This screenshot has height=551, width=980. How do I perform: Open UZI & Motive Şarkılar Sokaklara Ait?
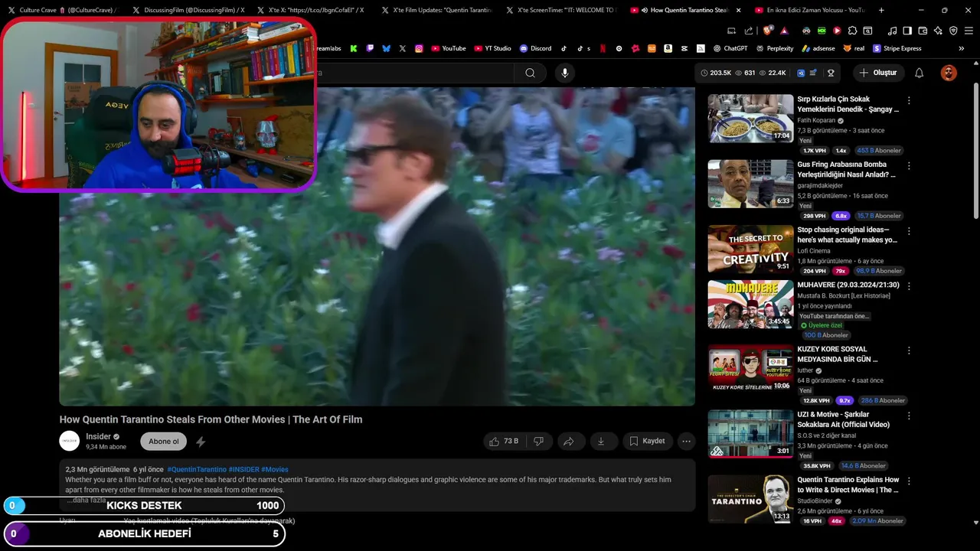[x=843, y=419]
